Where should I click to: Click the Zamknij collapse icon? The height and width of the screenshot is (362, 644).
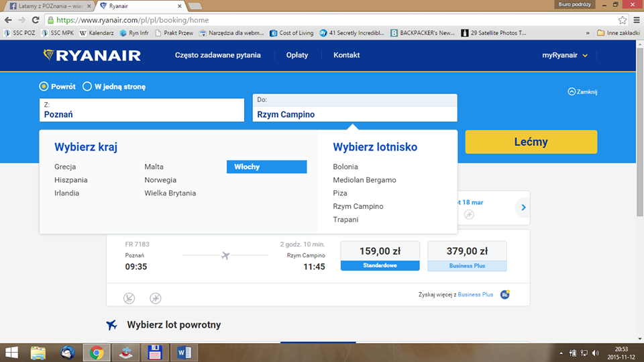pyautogui.click(x=572, y=91)
